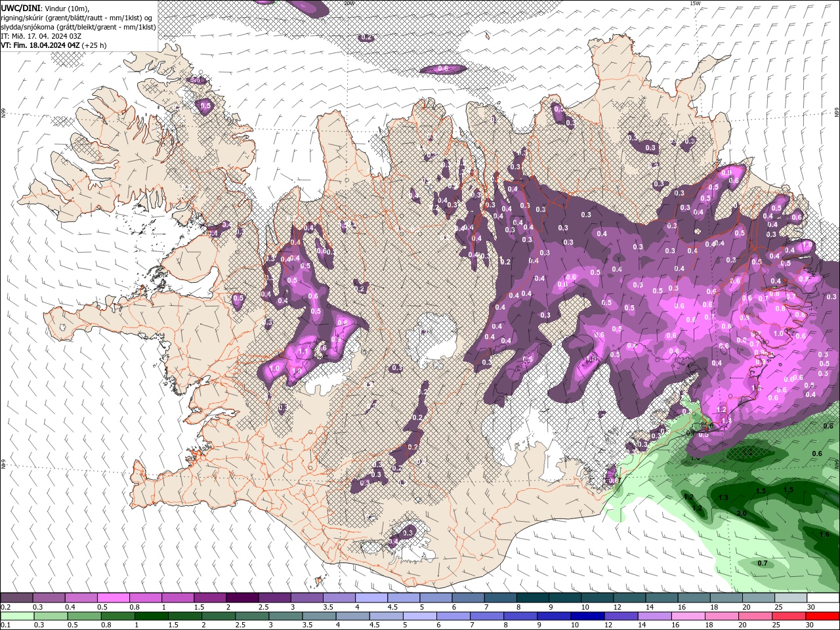The image size is (840, 630).
Task: Click the '2.0' rain value on the map
Action: [742, 513]
